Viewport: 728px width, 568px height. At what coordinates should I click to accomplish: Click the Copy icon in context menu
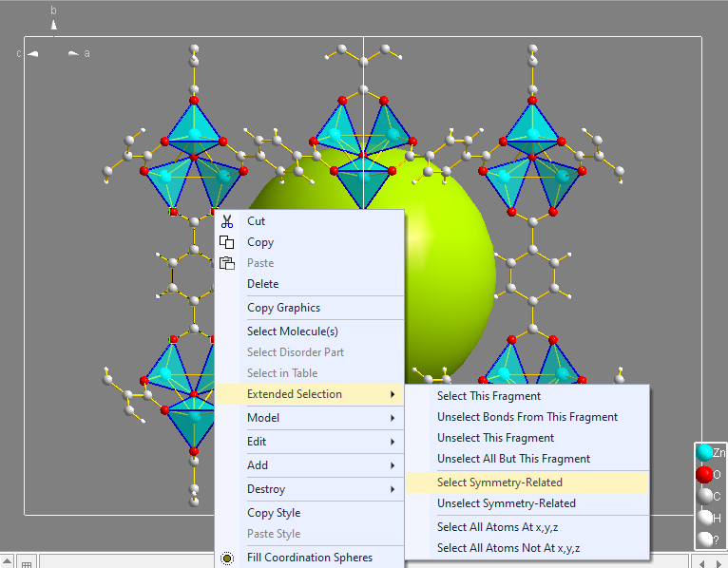pos(227,242)
